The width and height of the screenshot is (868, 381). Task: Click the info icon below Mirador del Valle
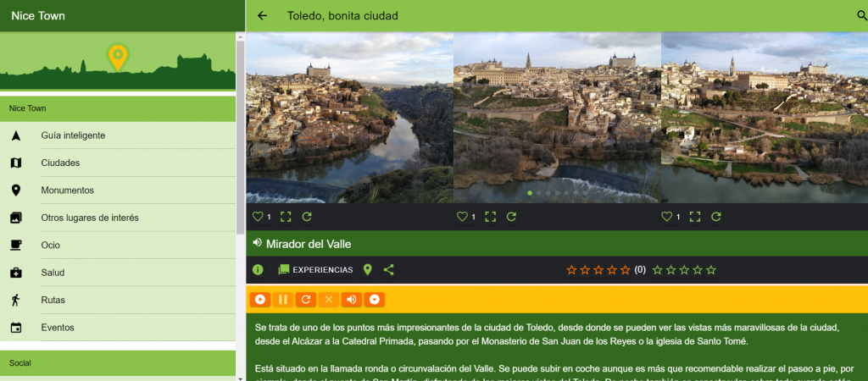pos(258,270)
